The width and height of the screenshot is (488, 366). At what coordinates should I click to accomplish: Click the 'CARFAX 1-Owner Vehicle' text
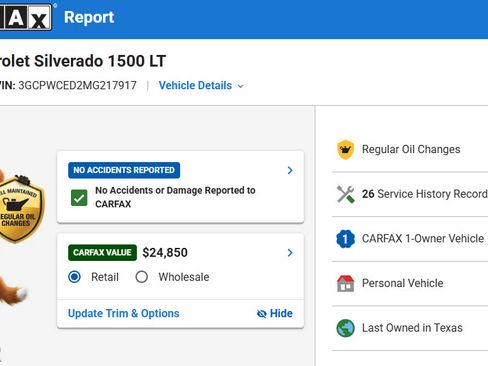[423, 239]
